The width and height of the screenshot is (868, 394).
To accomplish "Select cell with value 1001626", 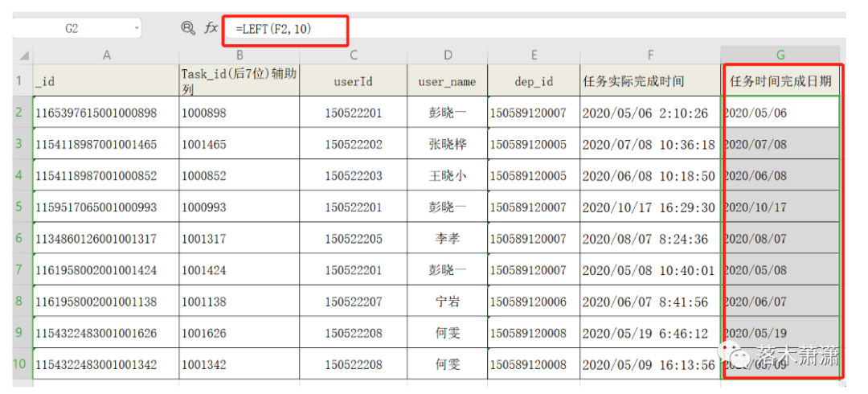I will tap(240, 333).
